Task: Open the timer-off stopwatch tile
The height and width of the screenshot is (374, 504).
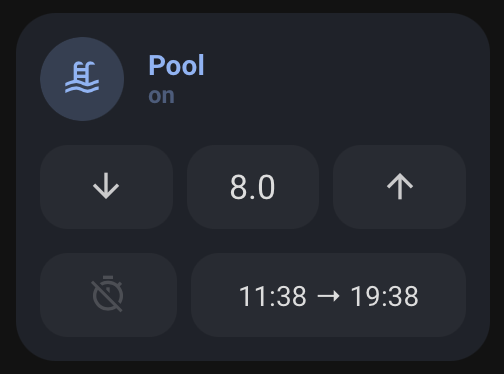Action: tap(108, 295)
